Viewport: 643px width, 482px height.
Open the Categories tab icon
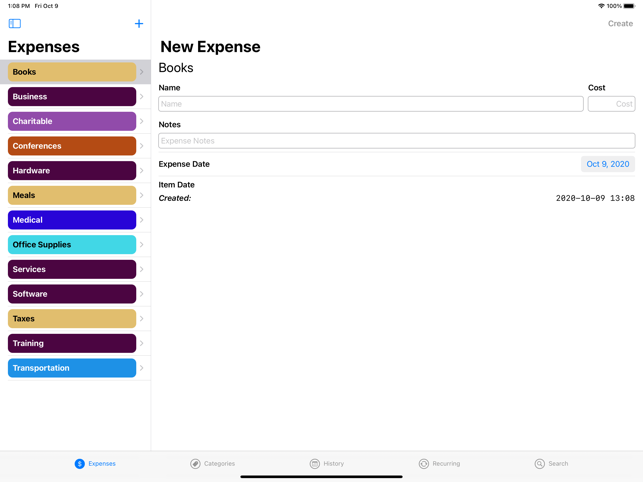195,464
